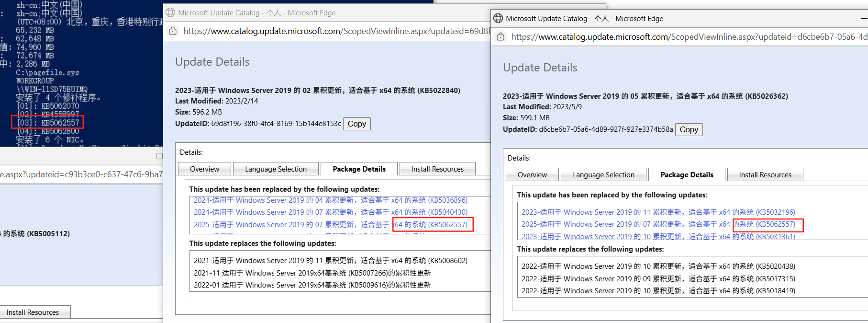The width and height of the screenshot is (868, 323).
Task: Open KB5062557 link in KB5022840 window
Action: coord(331,225)
